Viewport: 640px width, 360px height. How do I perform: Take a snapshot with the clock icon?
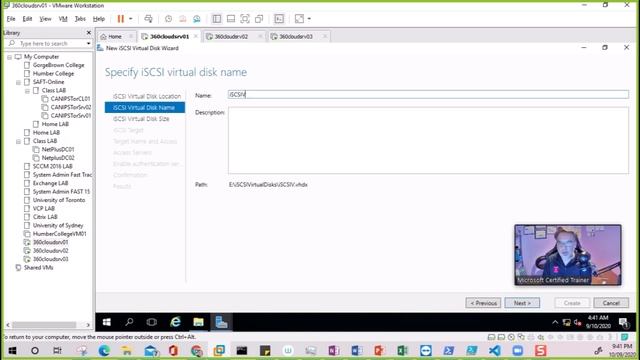168,19
